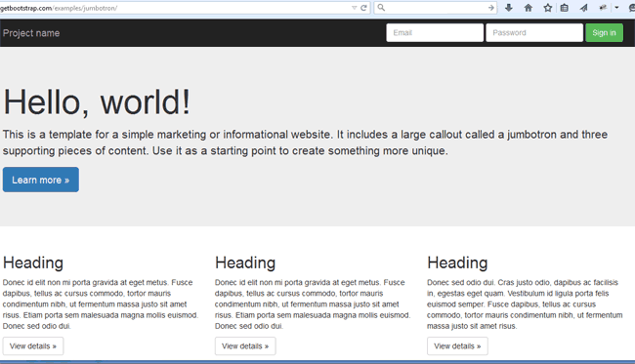635x364 pixels.
Task: Click the reload page icon in address bar
Action: [x=363, y=8]
